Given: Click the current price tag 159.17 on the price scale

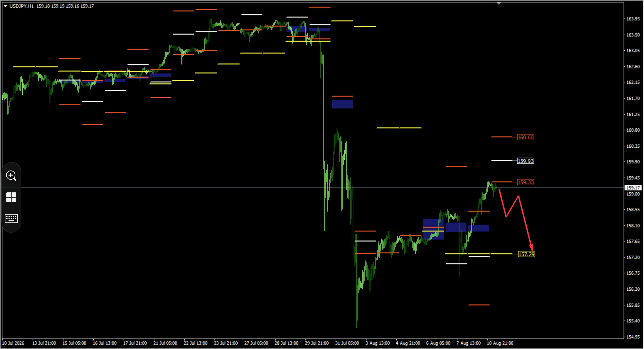Looking at the screenshot, I should pyautogui.click(x=633, y=188).
